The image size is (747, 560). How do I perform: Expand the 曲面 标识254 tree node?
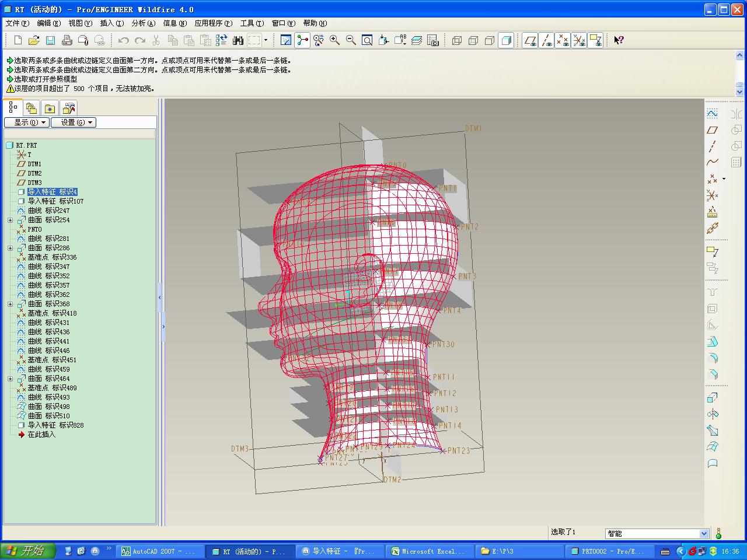pos(10,220)
